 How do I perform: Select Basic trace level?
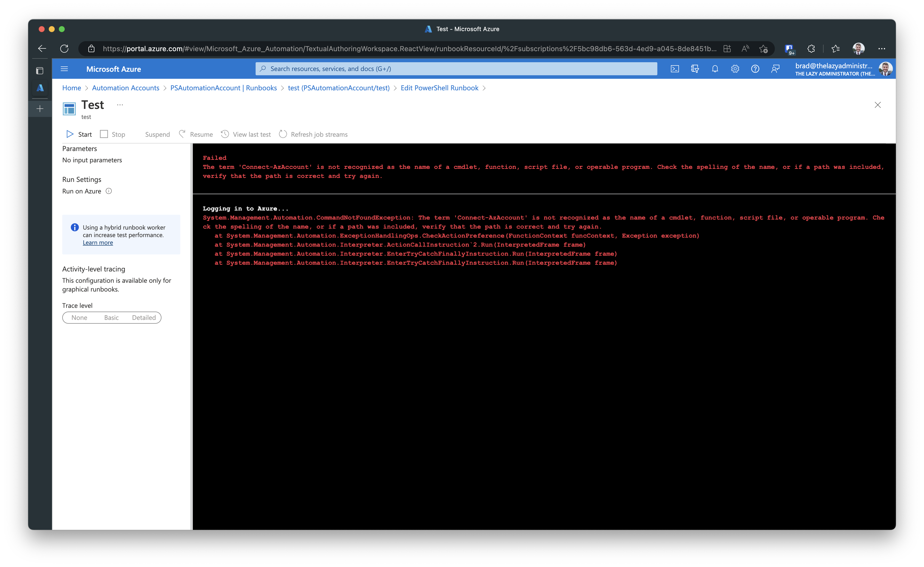coord(111,318)
